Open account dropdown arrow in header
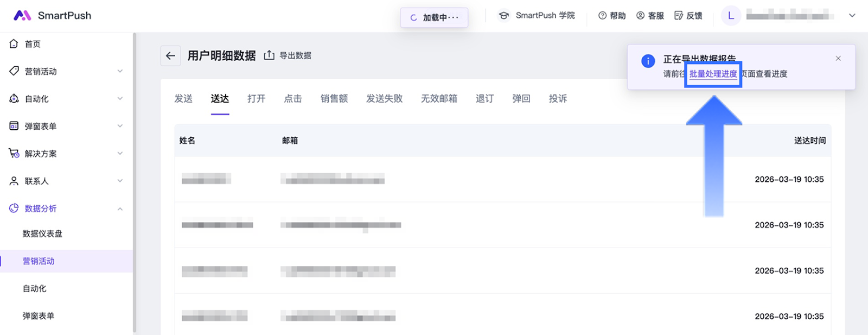 (x=852, y=16)
